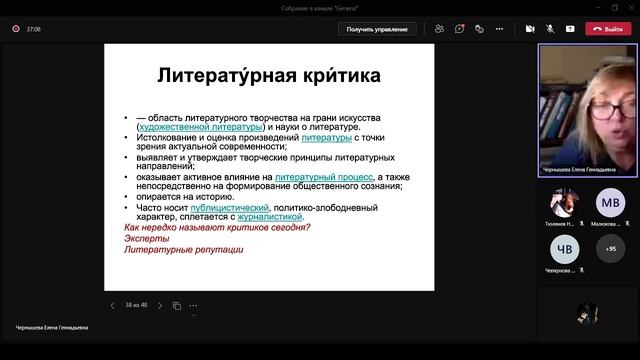This screenshot has height=360, width=640.
Task: Follow the художественной литературы link
Action: tap(201, 127)
